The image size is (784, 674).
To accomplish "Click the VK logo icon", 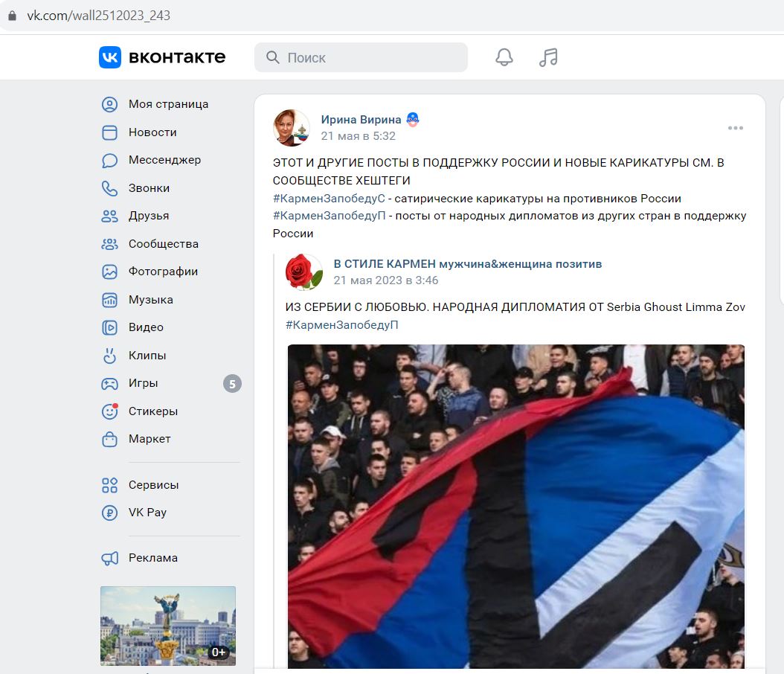I will tap(110, 57).
